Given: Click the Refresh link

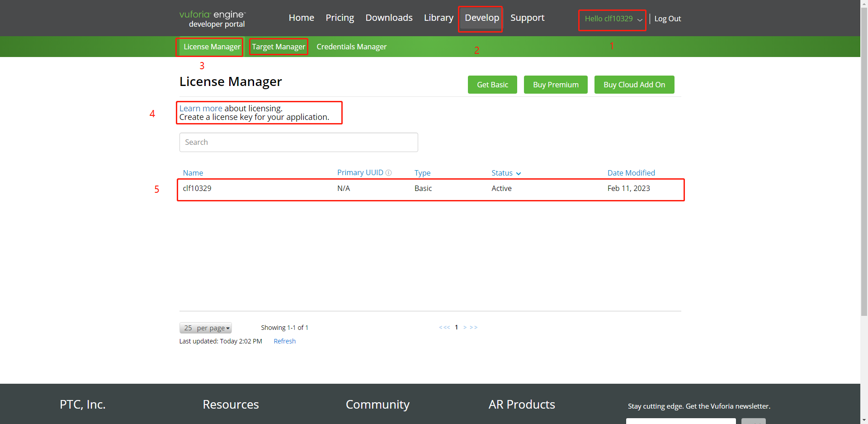Looking at the screenshot, I should point(285,341).
